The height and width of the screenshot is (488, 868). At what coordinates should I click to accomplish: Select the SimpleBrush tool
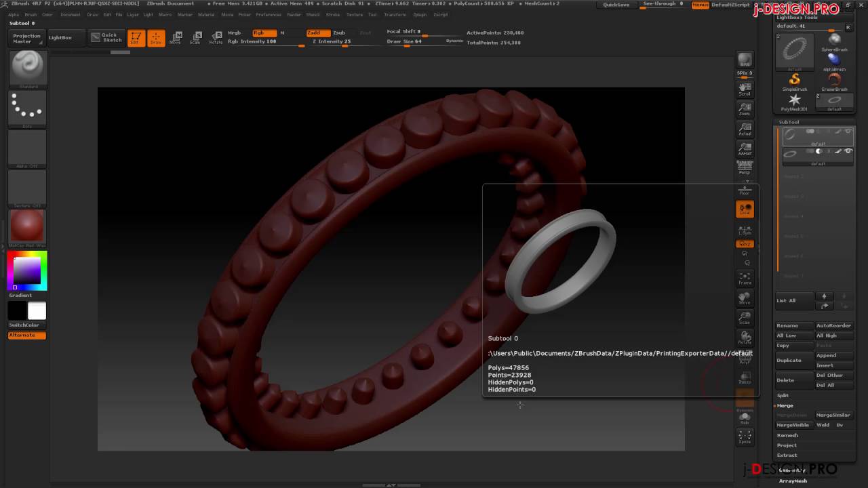(794, 82)
